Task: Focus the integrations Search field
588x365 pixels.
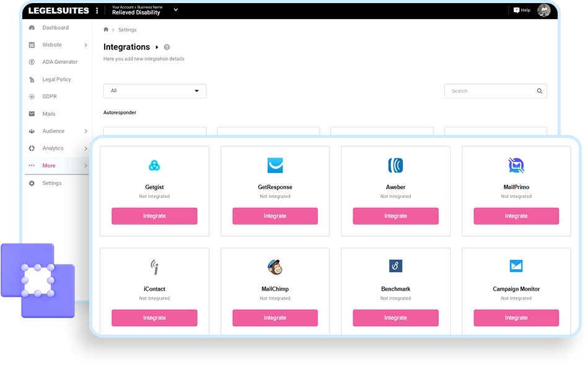Action: pos(496,91)
